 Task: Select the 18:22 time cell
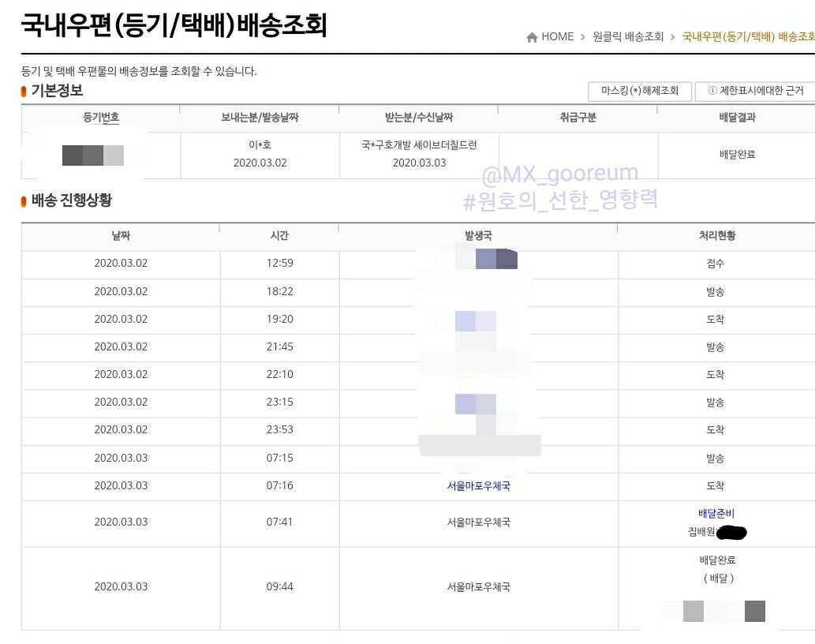pos(279,291)
